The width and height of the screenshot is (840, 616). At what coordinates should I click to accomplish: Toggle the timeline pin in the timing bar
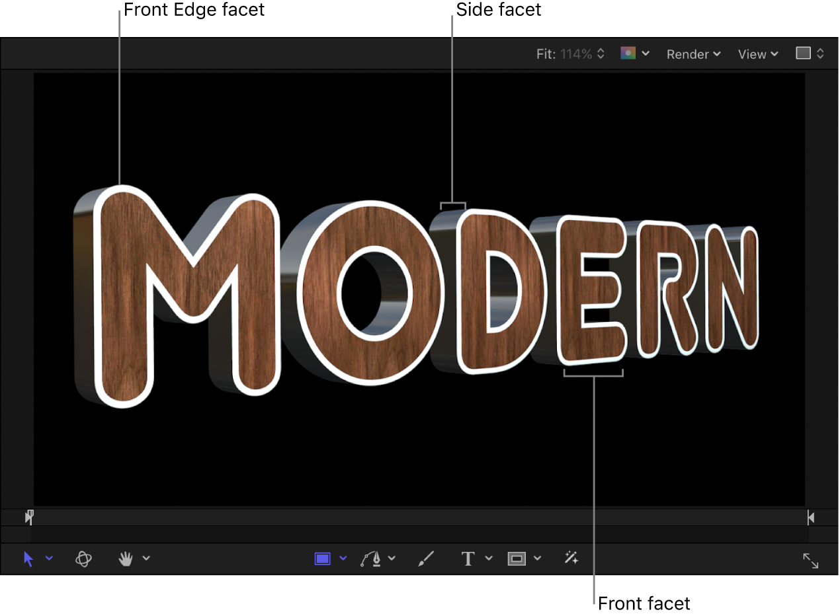29,517
